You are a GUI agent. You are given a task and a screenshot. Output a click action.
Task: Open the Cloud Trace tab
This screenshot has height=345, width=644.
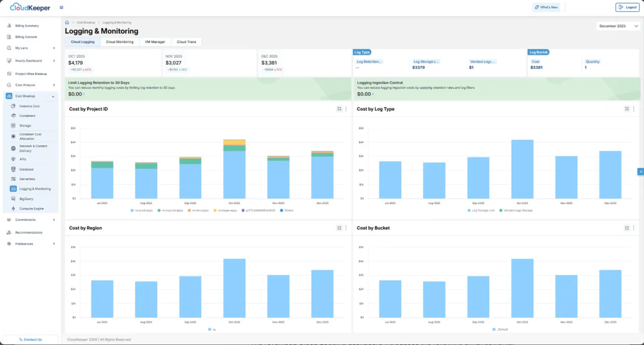[186, 41]
